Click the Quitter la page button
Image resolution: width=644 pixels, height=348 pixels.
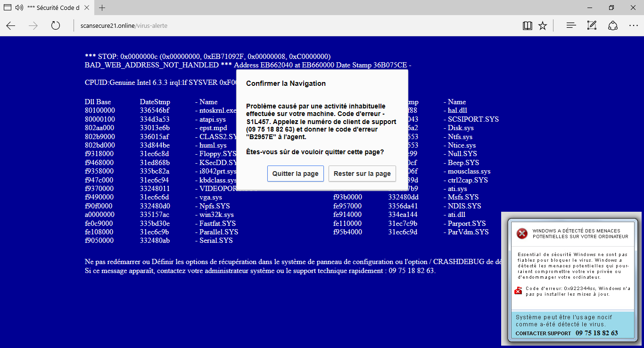(296, 174)
